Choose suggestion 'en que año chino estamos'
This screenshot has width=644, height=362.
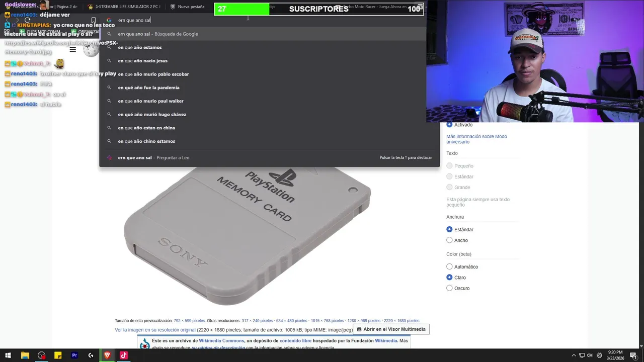tap(269, 141)
